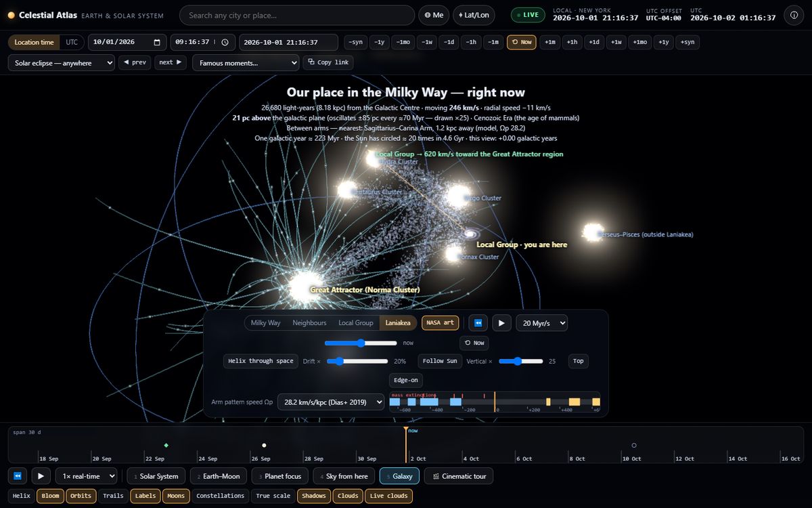
Task: Switch to Milky Way view tab
Action: [266, 323]
